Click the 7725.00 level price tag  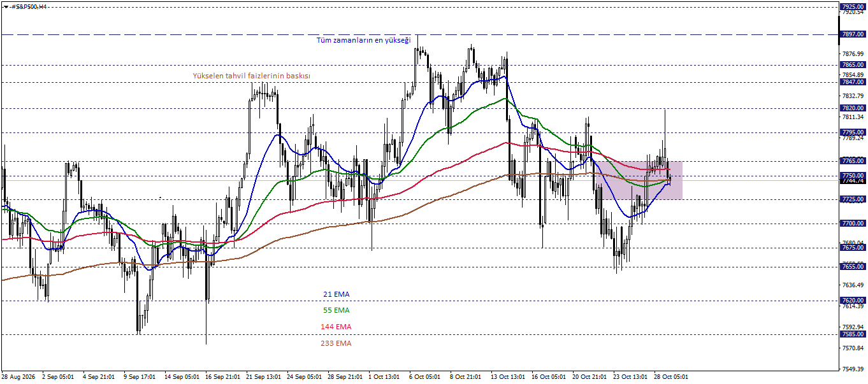point(853,199)
